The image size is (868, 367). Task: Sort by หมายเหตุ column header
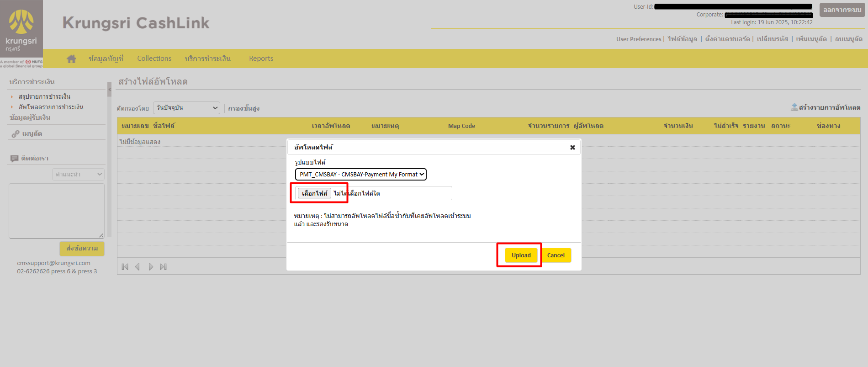385,126
